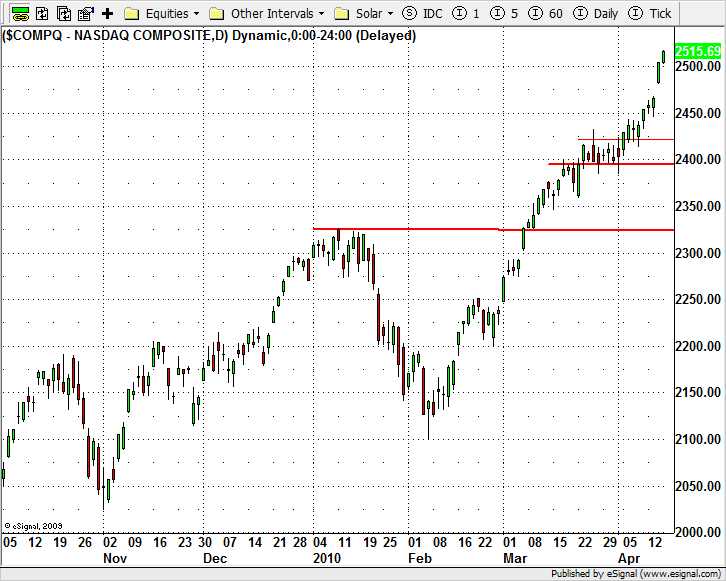Click the 2500.00 price axis label

(x=698, y=66)
